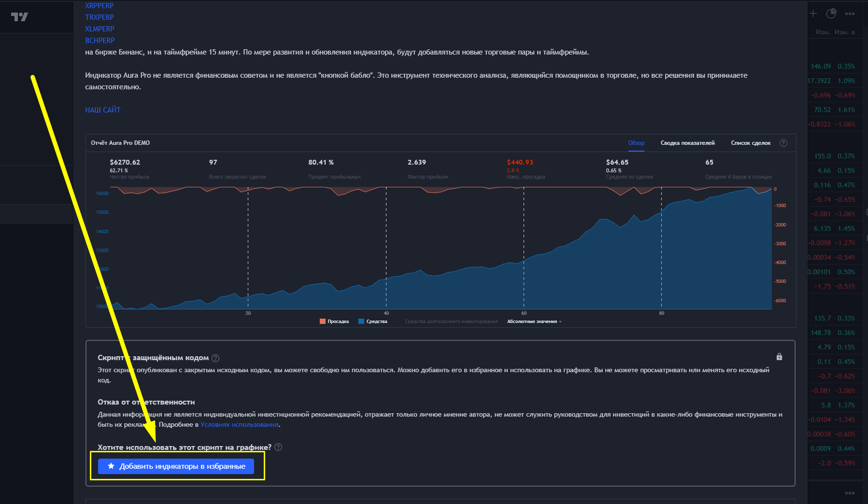
Task: Select watchlist row with value -0.0104
Action: pyautogui.click(x=835, y=420)
